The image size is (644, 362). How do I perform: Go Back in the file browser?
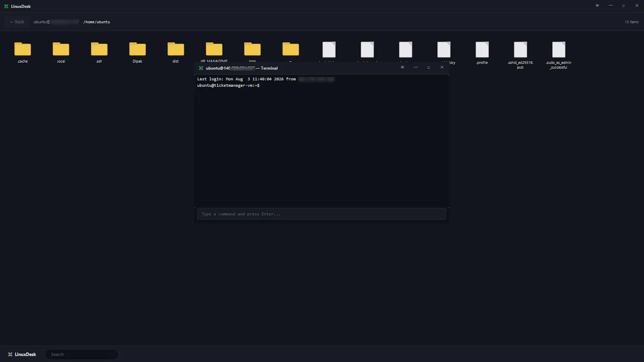tap(17, 22)
